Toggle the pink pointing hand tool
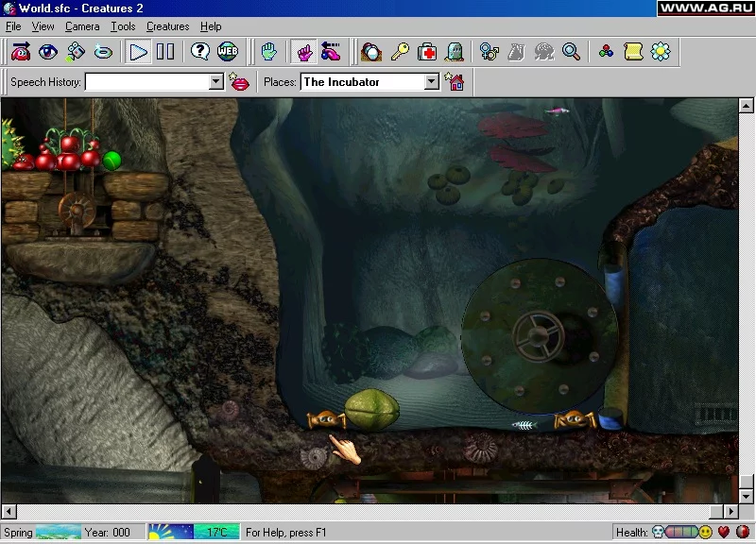The image size is (756, 544). [304, 52]
